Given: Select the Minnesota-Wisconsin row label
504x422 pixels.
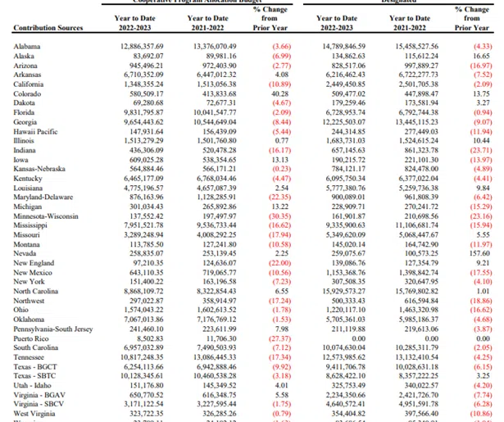Looking at the screenshot, I should [x=46, y=216].
